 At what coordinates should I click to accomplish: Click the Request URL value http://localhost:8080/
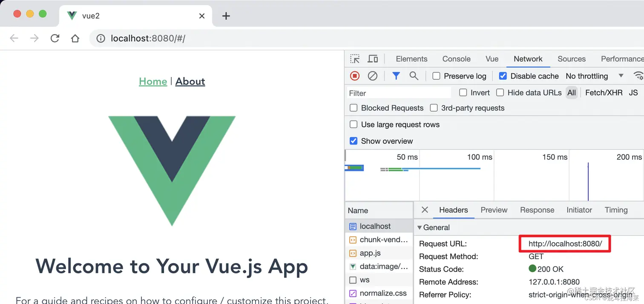pos(565,244)
